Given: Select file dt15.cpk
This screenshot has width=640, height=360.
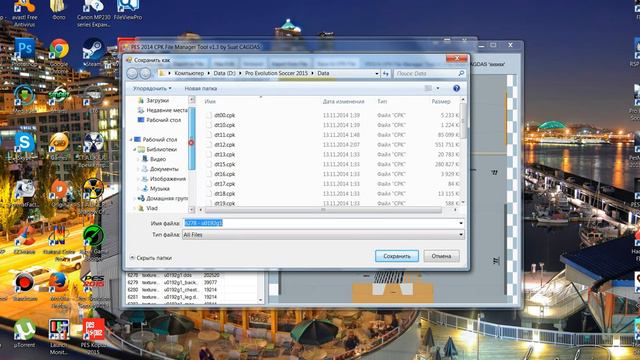Looking at the screenshot, I should click(x=224, y=164).
